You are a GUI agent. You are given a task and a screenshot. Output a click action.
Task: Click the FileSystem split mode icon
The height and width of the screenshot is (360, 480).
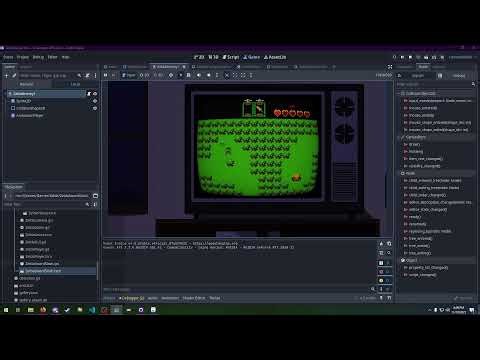95,196
